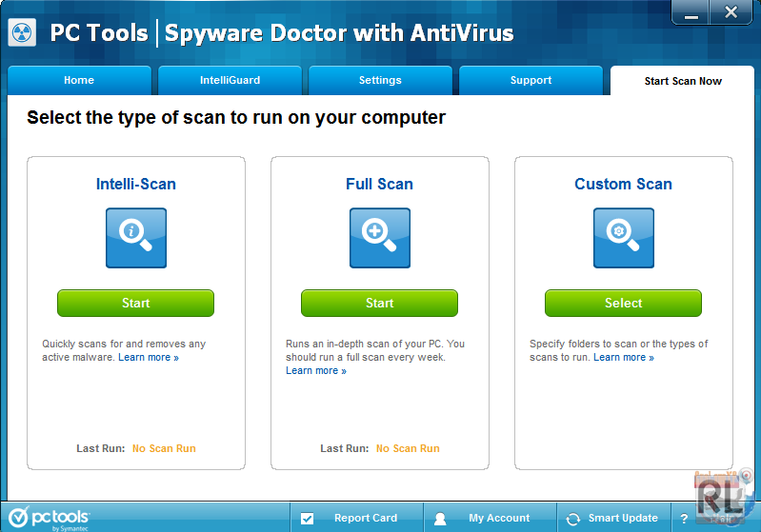Open Learn more link for Full Scan
761x532 pixels.
pos(315,371)
